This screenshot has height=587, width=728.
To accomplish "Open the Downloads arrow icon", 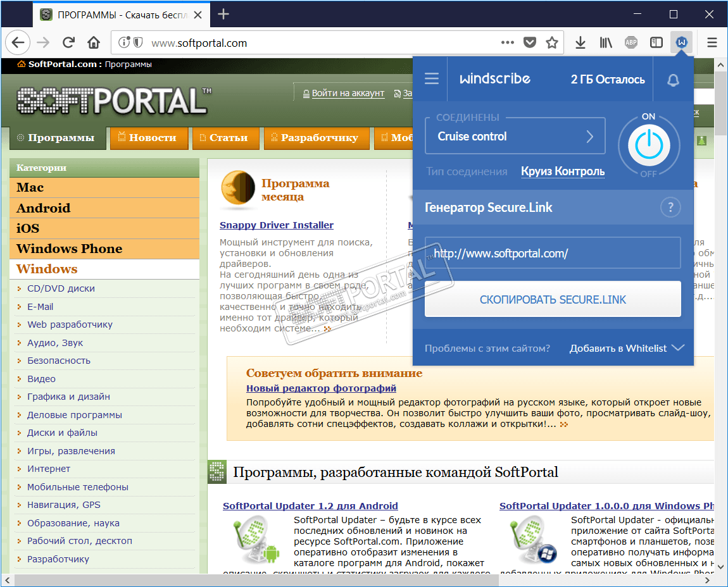I will 581,42.
